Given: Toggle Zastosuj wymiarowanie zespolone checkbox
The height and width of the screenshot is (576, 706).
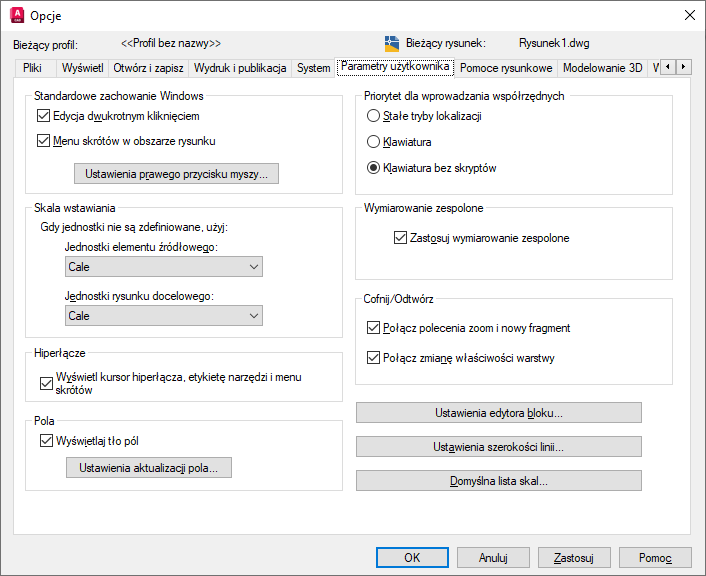Looking at the screenshot, I should (402, 239).
